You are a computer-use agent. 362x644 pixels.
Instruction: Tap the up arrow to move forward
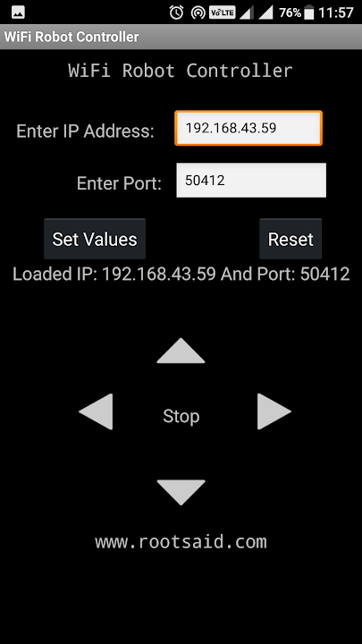coord(181,351)
